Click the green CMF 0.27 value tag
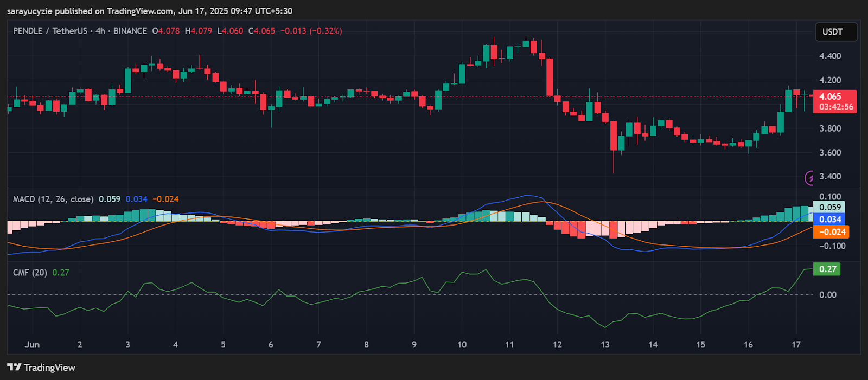 pos(827,269)
